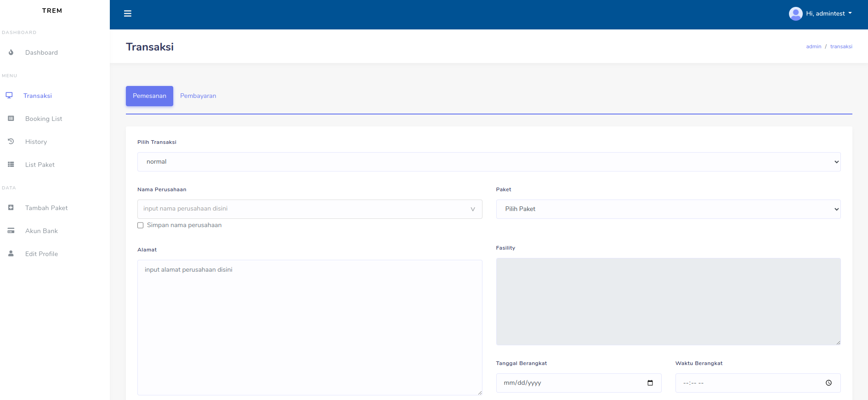Click the Dashboard flame icon in sidebar
This screenshot has height=400, width=868.
click(x=11, y=52)
